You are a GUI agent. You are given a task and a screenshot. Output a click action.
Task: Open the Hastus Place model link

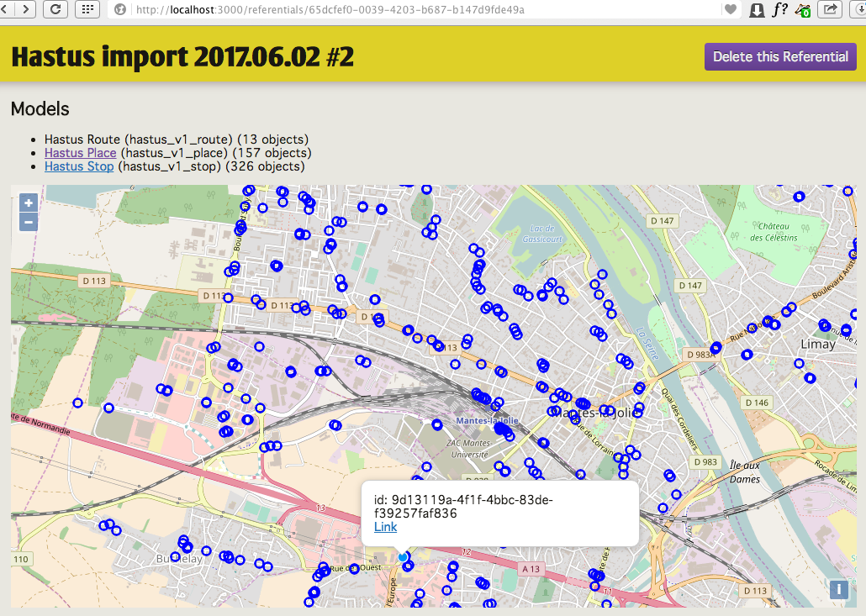[x=81, y=153]
